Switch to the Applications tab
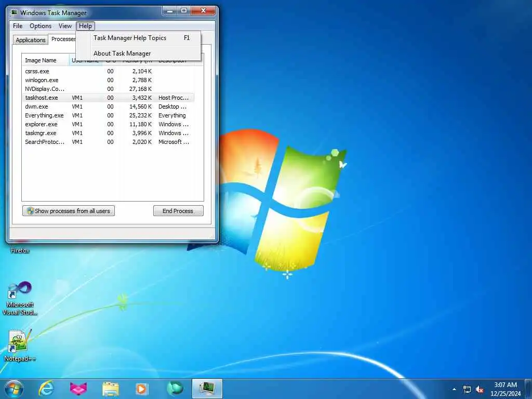The image size is (532, 399). point(31,40)
